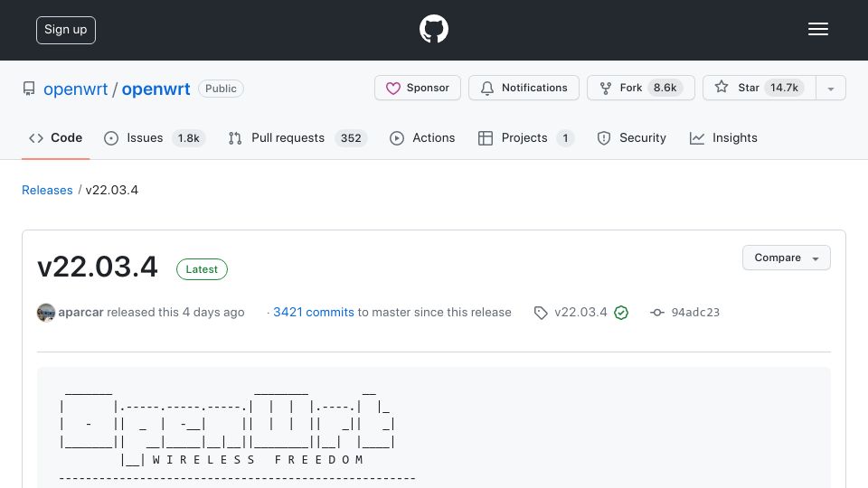Click the Public visibility badge
The width and height of the screenshot is (868, 488).
221,89
